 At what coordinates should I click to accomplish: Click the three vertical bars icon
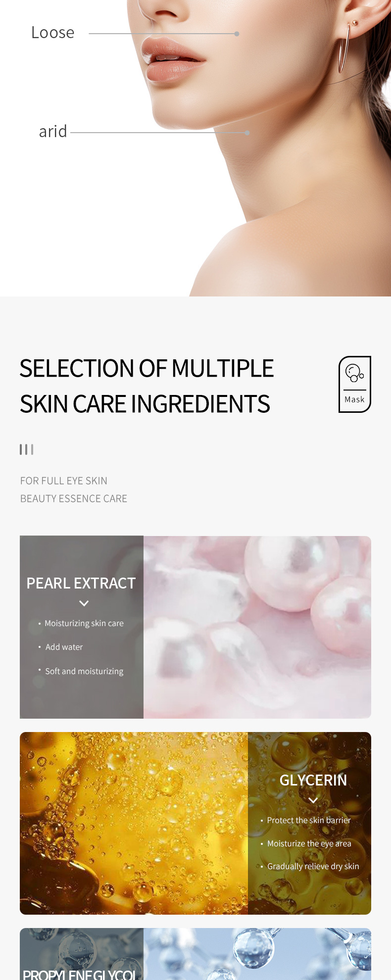point(26,449)
